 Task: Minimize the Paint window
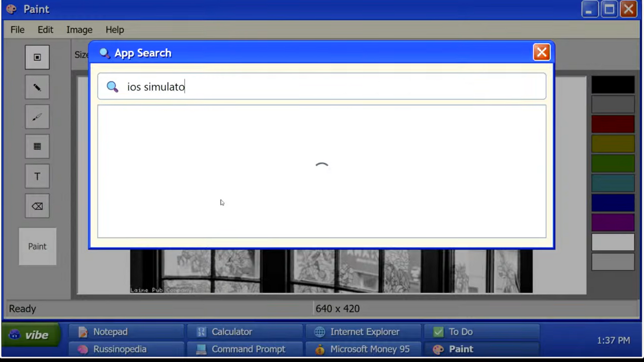pos(589,9)
